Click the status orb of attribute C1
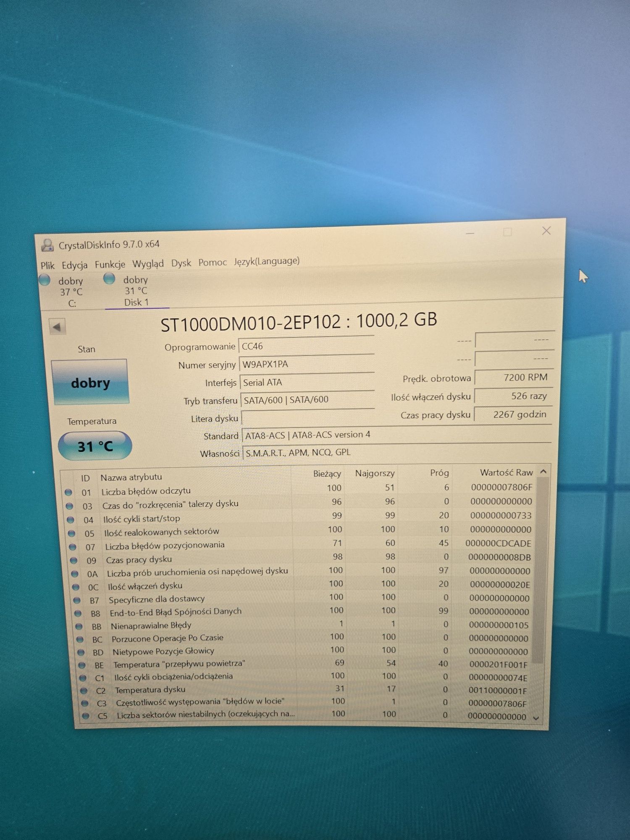This screenshot has width=630, height=840. click(83, 678)
